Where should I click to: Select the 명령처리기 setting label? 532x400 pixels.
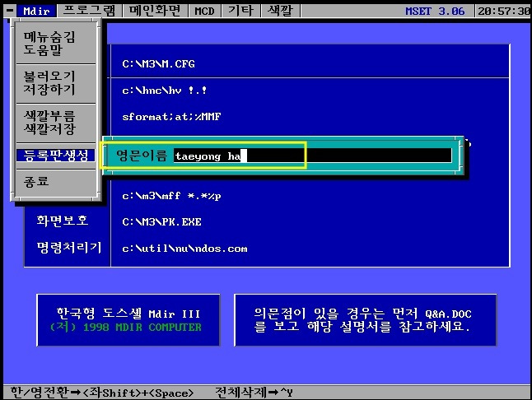pyautogui.click(x=69, y=248)
